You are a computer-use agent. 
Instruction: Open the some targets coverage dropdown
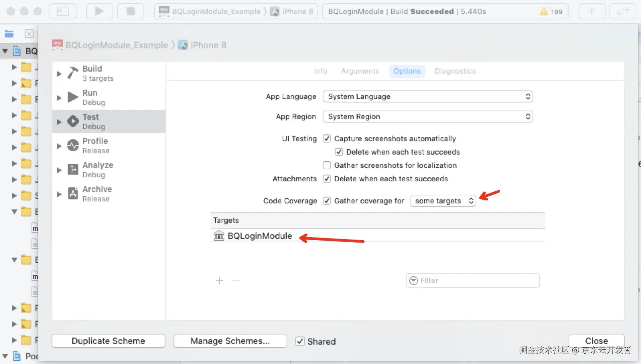tap(443, 201)
